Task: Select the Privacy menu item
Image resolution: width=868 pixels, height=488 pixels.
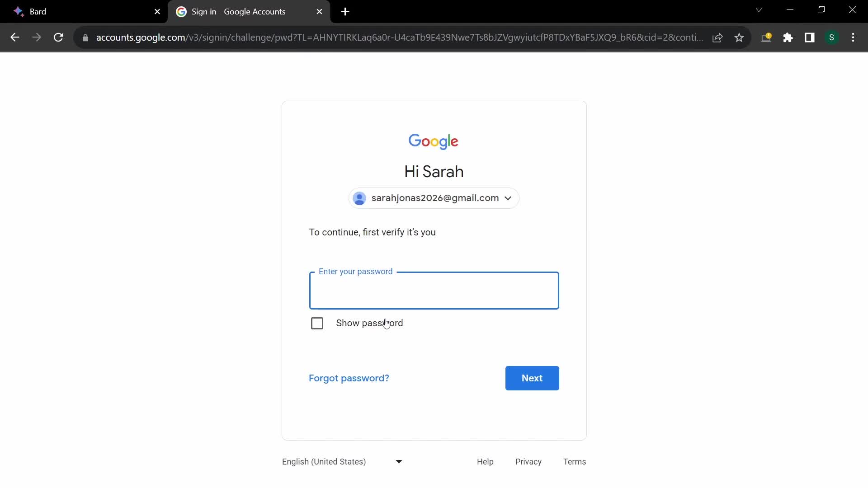Action: 528,462
